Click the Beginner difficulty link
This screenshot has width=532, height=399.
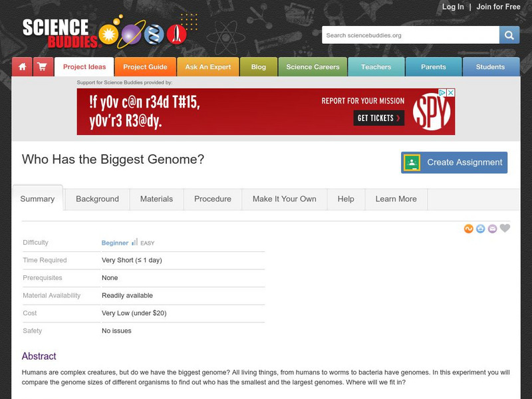[115, 243]
